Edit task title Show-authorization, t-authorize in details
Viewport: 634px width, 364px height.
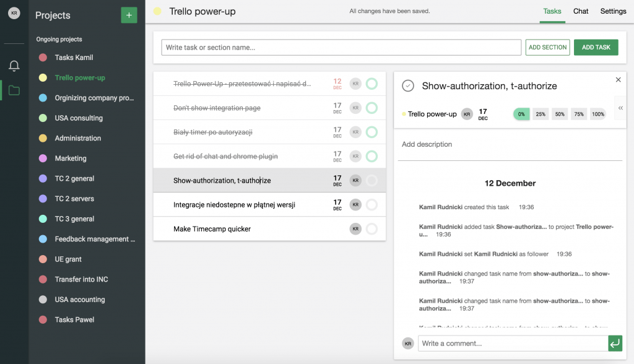click(489, 86)
